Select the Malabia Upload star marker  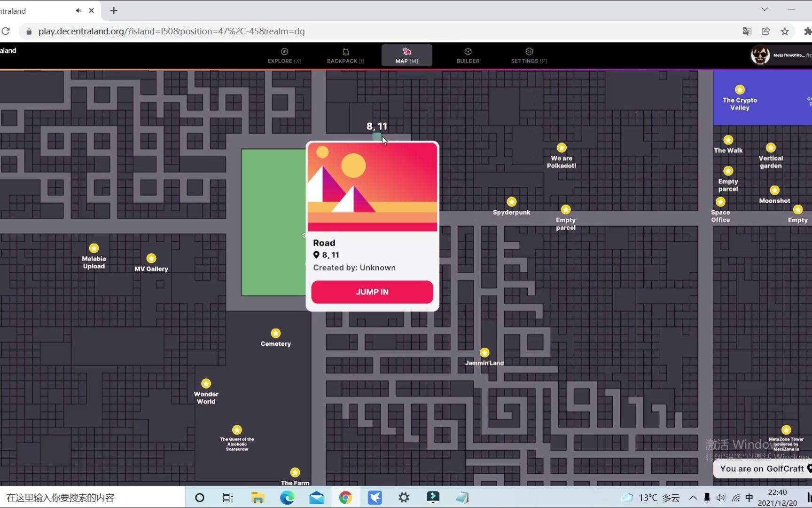point(94,248)
